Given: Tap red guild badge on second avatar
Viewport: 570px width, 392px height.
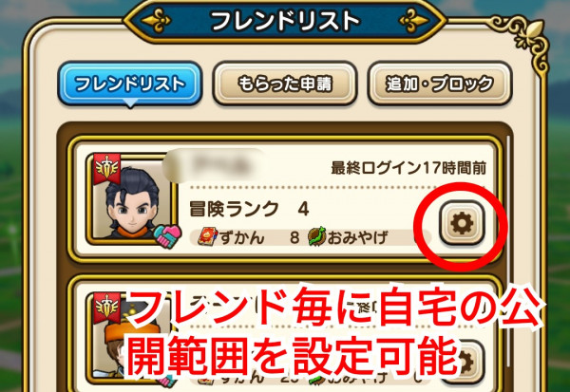Looking at the screenshot, I should [x=106, y=308].
